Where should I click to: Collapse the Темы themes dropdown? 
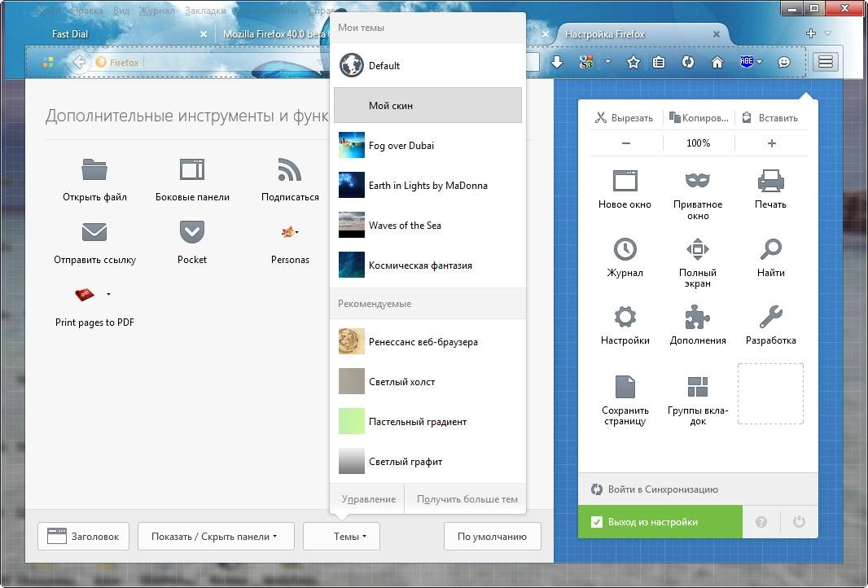point(341,536)
